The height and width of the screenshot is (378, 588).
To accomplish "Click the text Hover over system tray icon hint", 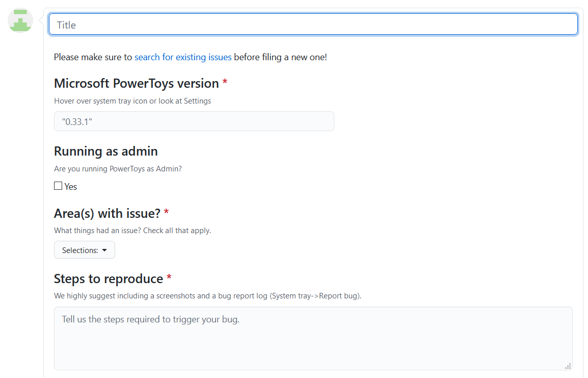I will pos(132,101).
